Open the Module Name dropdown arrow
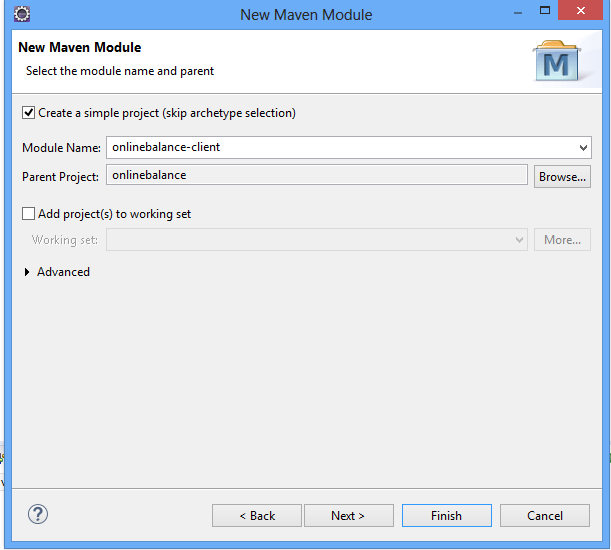Screen dimensions: 611x550 583,148
